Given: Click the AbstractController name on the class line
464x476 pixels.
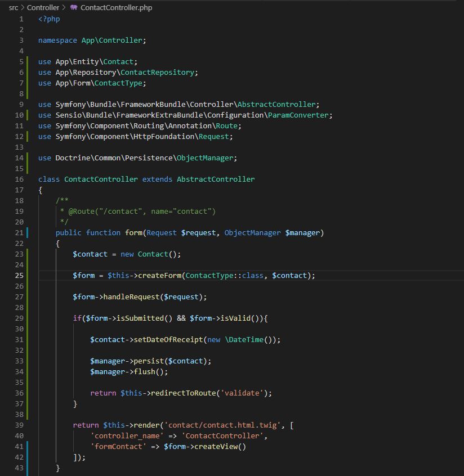Looking at the screenshot, I should point(216,179).
